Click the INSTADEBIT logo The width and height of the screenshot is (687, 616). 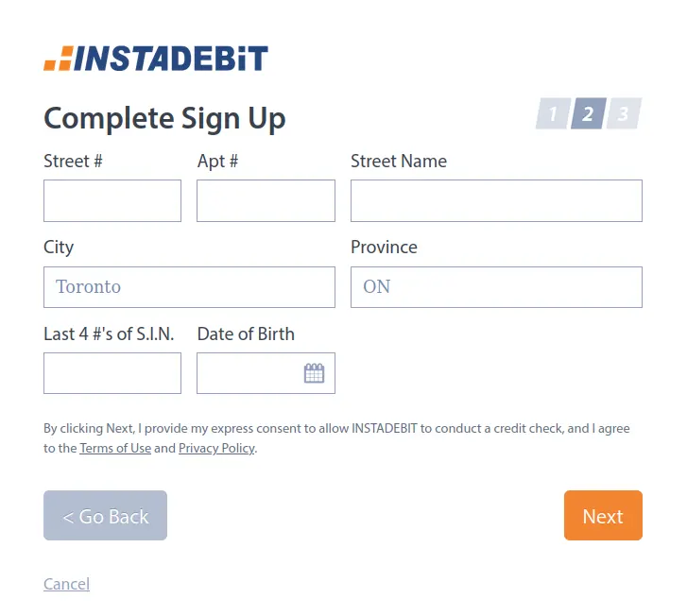click(x=156, y=59)
